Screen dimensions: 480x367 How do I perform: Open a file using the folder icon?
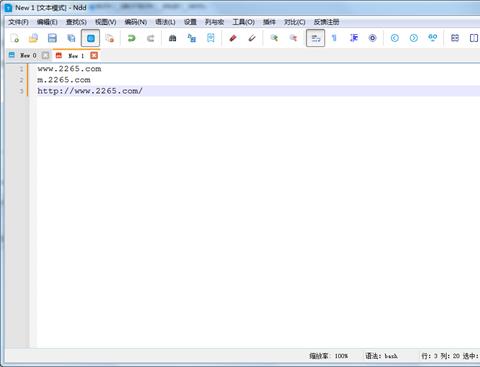(x=33, y=38)
